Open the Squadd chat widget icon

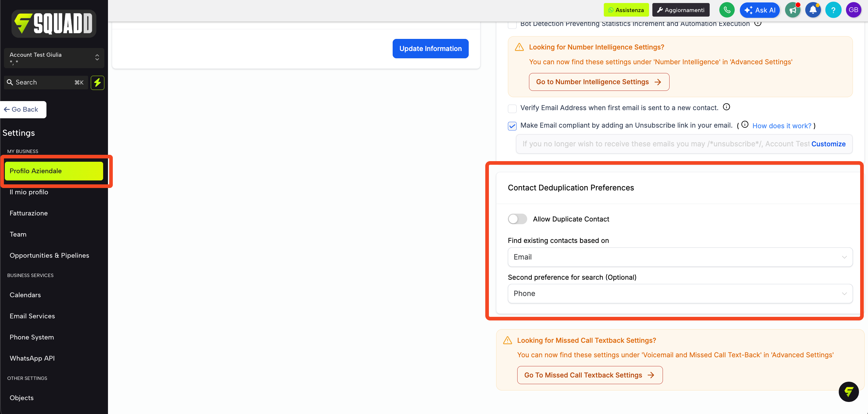[x=848, y=392]
